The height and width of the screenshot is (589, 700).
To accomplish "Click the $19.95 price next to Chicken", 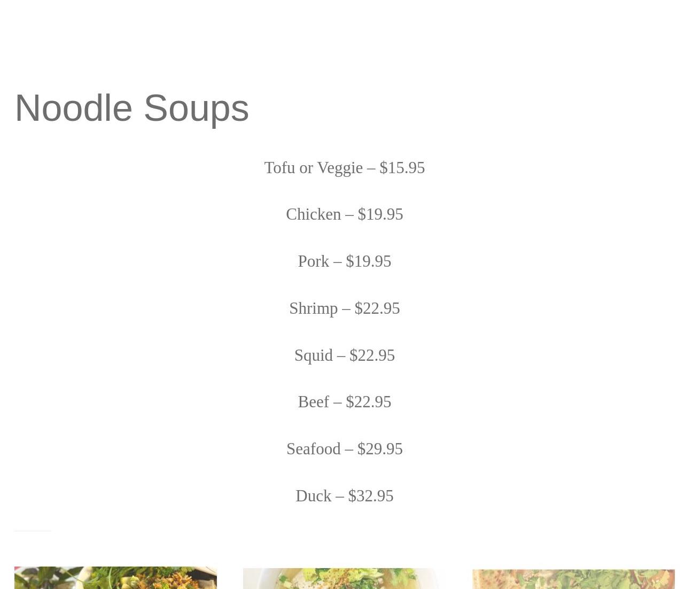I will (x=380, y=214).
